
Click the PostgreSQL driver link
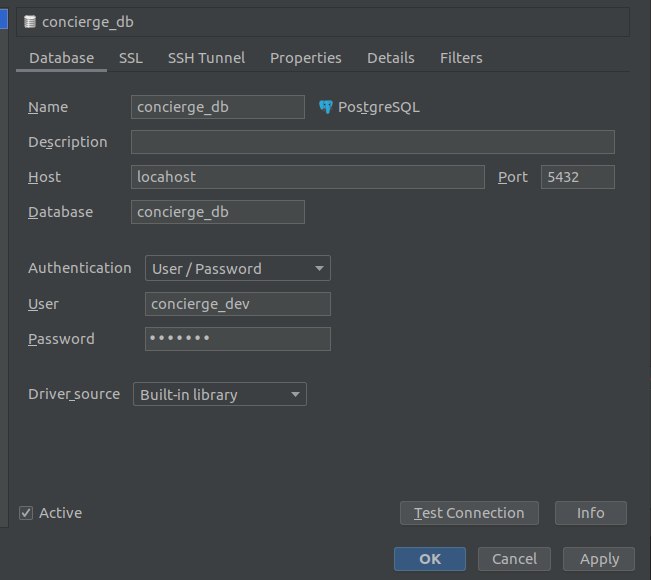tap(379, 107)
